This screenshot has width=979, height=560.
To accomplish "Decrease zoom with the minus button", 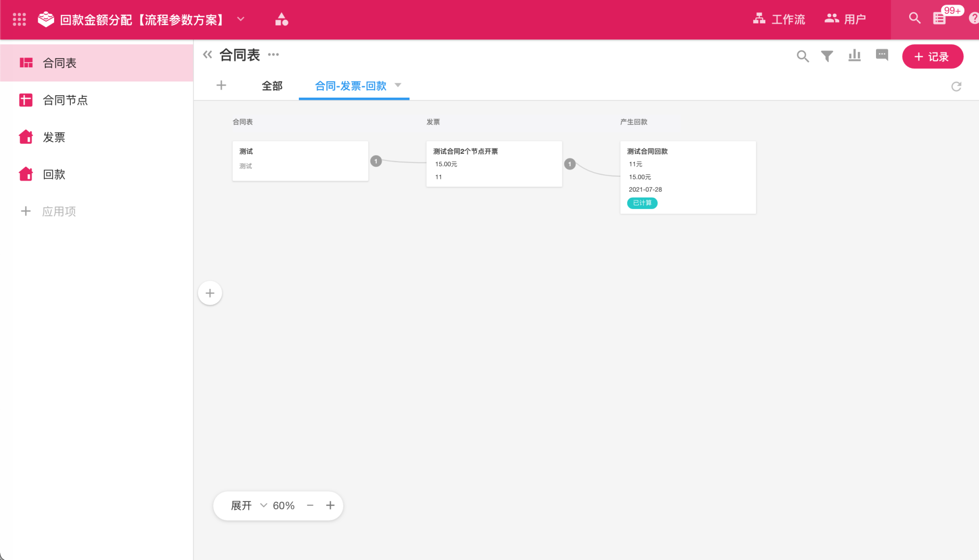I will pyautogui.click(x=310, y=505).
